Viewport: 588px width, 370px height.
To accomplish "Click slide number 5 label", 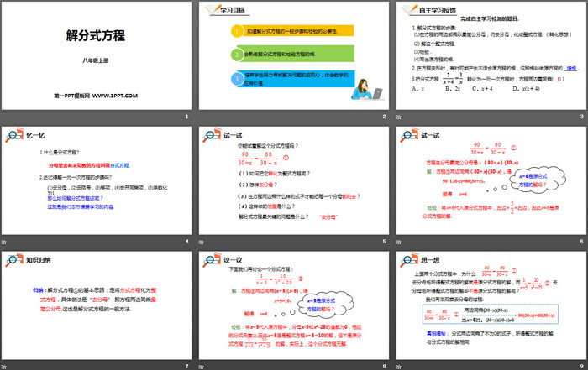I will point(384,242).
